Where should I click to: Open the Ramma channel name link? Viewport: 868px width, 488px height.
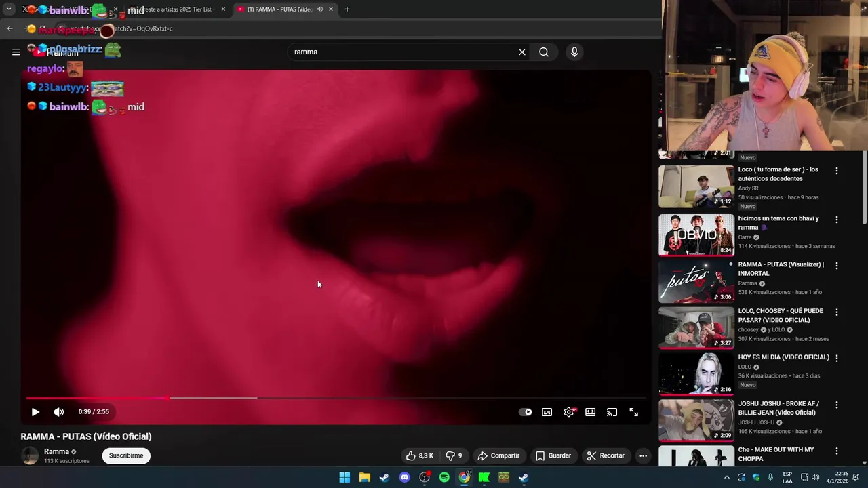pyautogui.click(x=56, y=451)
